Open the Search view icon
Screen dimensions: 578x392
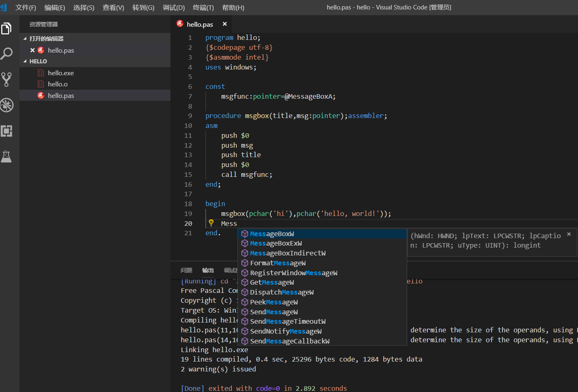7,53
